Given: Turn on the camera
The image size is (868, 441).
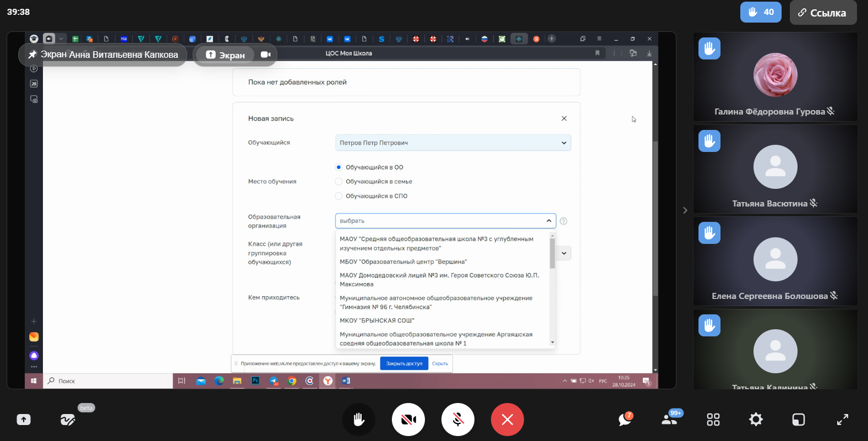Looking at the screenshot, I should pyautogui.click(x=408, y=420).
